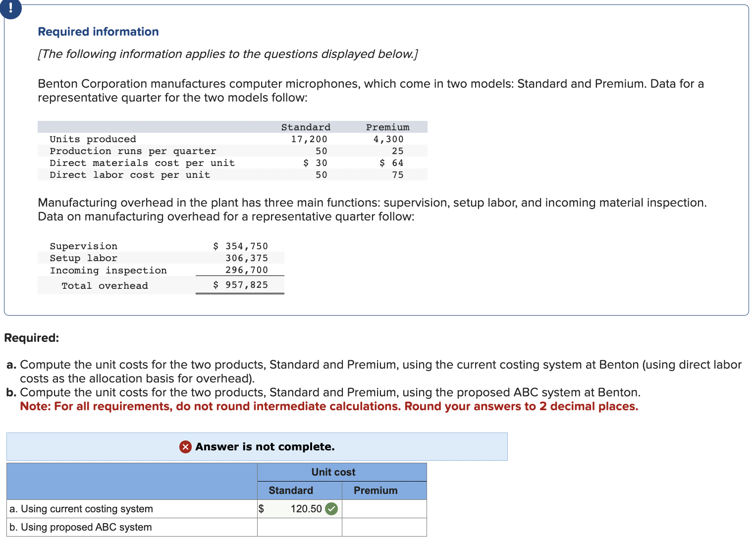Click the Setup labor amount 306,375
Image resolution: width=756 pixels, height=543 pixels.
click(247, 258)
